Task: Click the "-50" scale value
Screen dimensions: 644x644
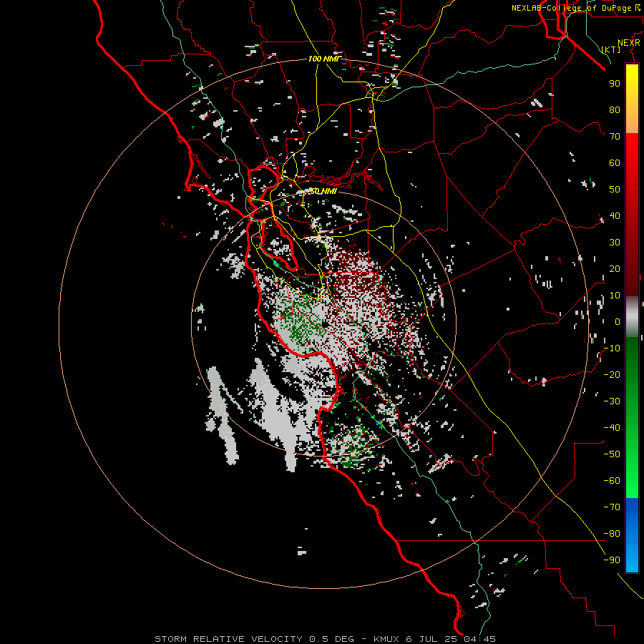Action: coord(612,454)
